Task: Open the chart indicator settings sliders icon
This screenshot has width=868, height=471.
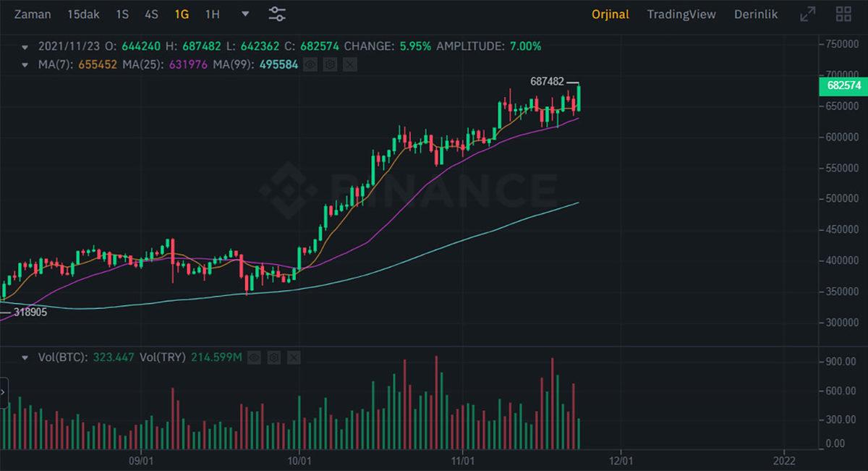Action: [277, 14]
